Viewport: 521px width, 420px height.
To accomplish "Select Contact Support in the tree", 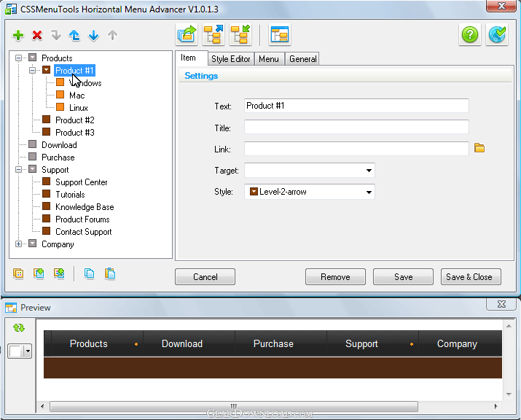I will (83, 232).
